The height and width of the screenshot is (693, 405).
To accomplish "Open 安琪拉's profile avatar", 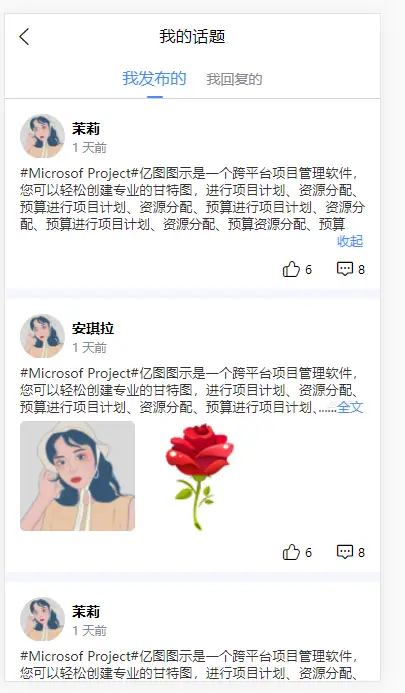I will point(42,336).
